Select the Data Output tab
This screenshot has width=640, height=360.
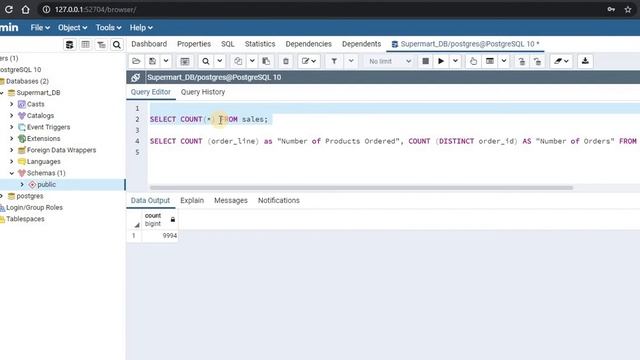150,200
